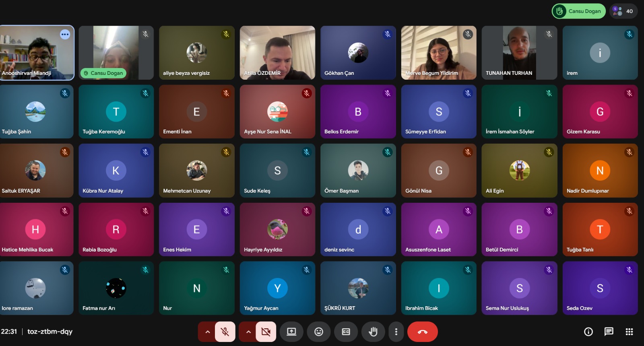Open more options three-dot menu
644x346 pixels.
pyautogui.click(x=396, y=332)
